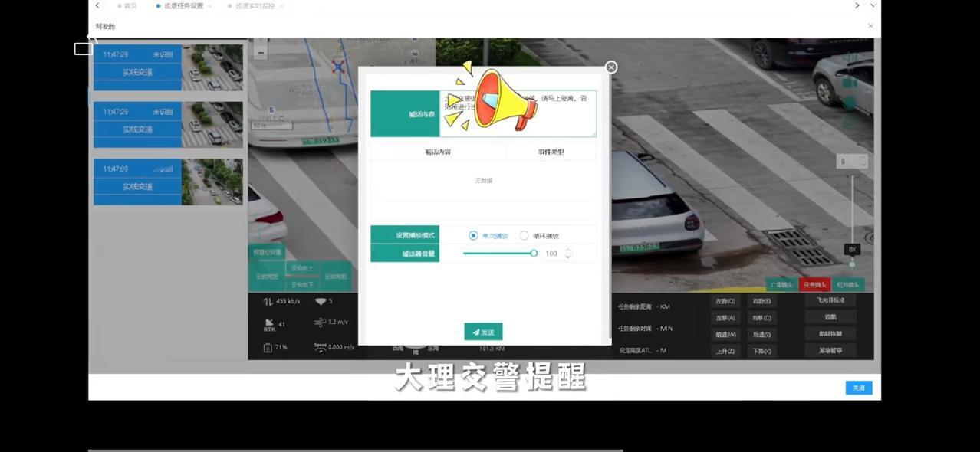The image size is (980, 452).
Task: Click the 事件类型 table column header
Action: click(551, 152)
